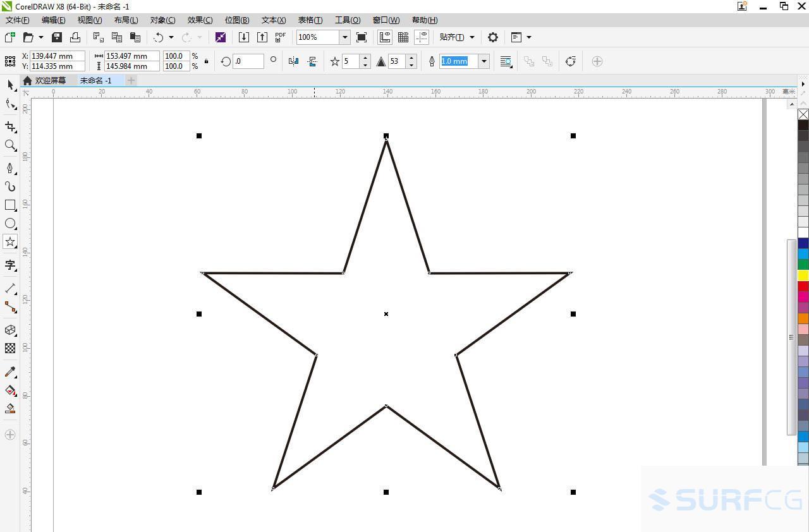Open the zoom level 100% dropdown

(345, 37)
